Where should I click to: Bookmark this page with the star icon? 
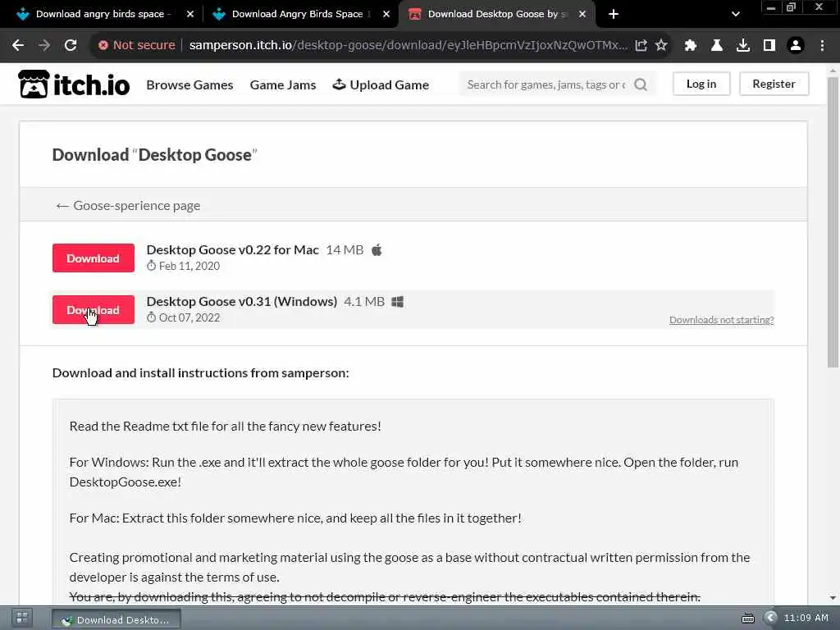point(662,46)
